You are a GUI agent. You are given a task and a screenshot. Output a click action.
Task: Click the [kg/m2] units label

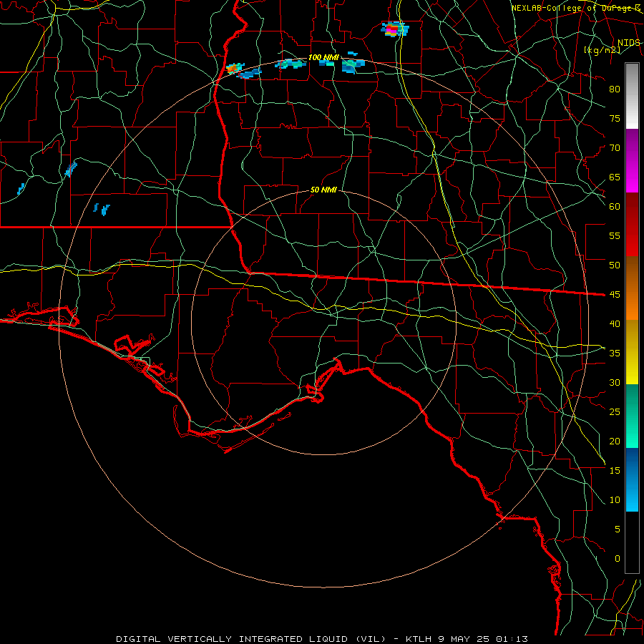click(602, 50)
